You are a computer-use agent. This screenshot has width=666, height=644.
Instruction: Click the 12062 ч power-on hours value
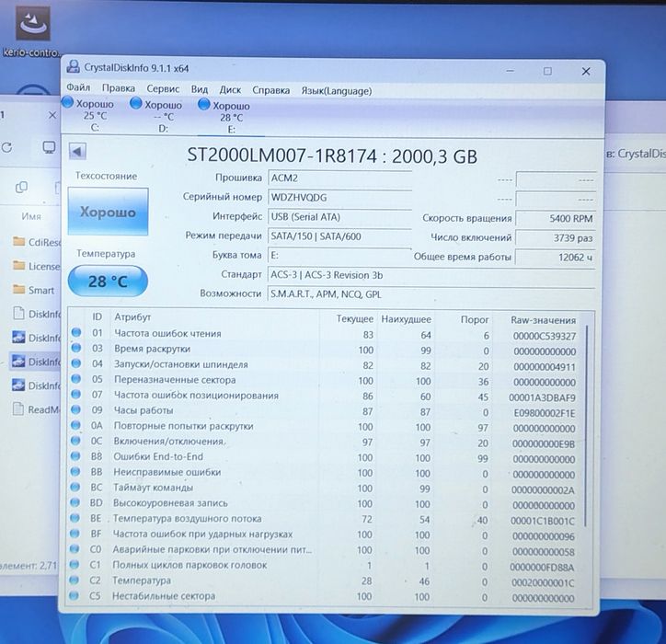[555, 257]
